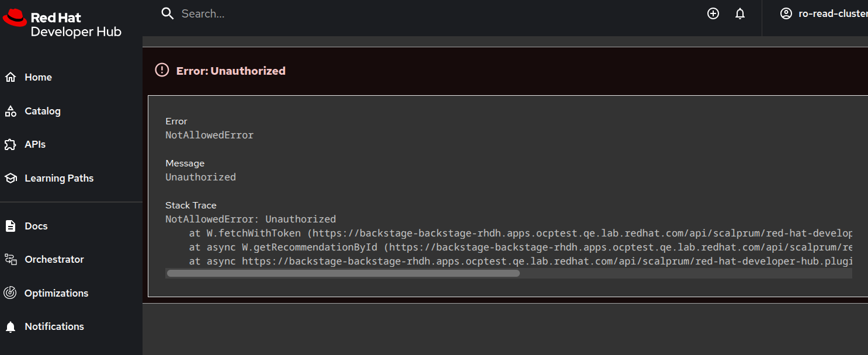868x355 pixels.
Task: Click the Notifications bell in the sidebar
Action: pos(11,327)
